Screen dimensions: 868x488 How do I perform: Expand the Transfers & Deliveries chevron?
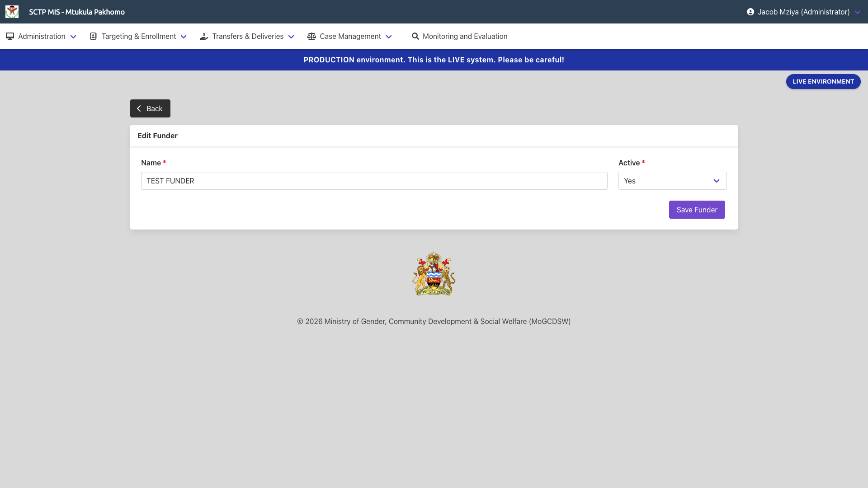291,37
